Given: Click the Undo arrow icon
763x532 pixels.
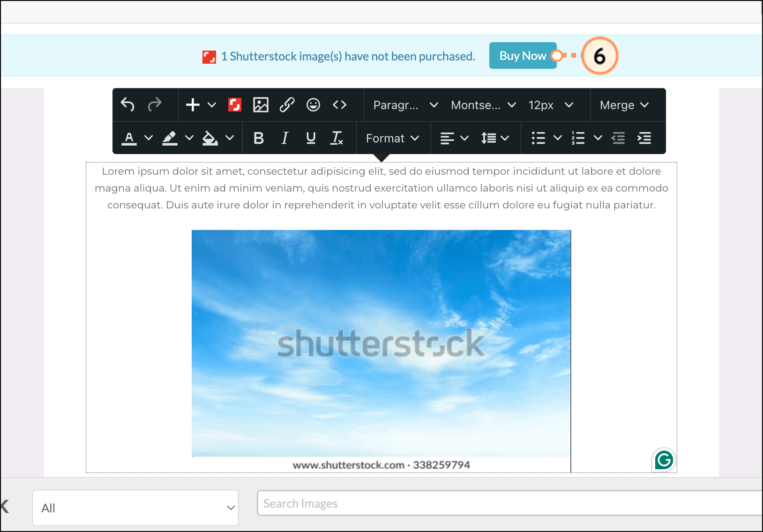Looking at the screenshot, I should (127, 104).
